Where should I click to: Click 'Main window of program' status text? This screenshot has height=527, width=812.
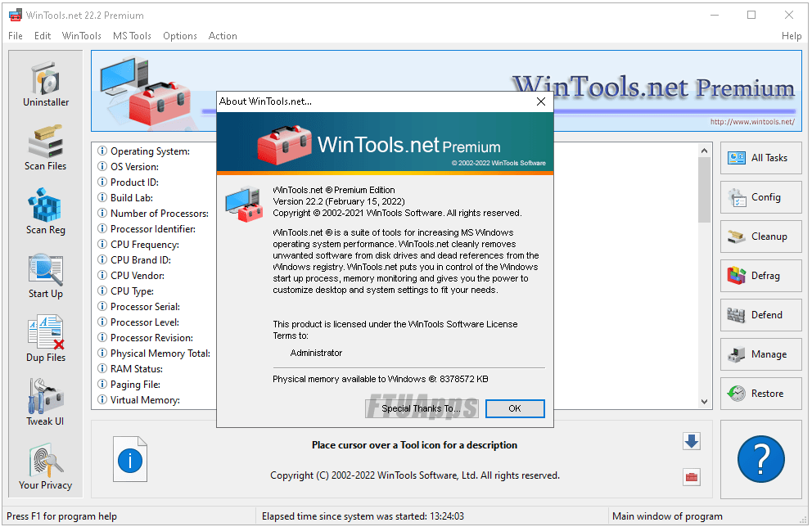tap(667, 516)
